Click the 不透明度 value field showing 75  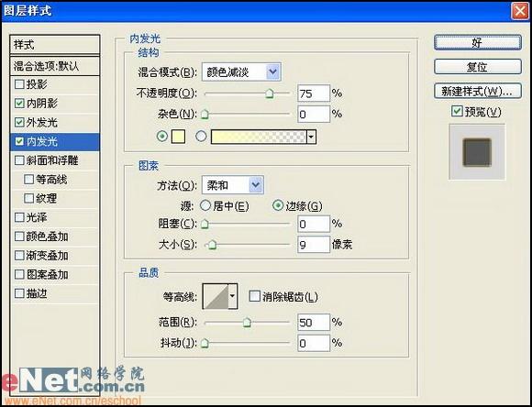click(314, 93)
